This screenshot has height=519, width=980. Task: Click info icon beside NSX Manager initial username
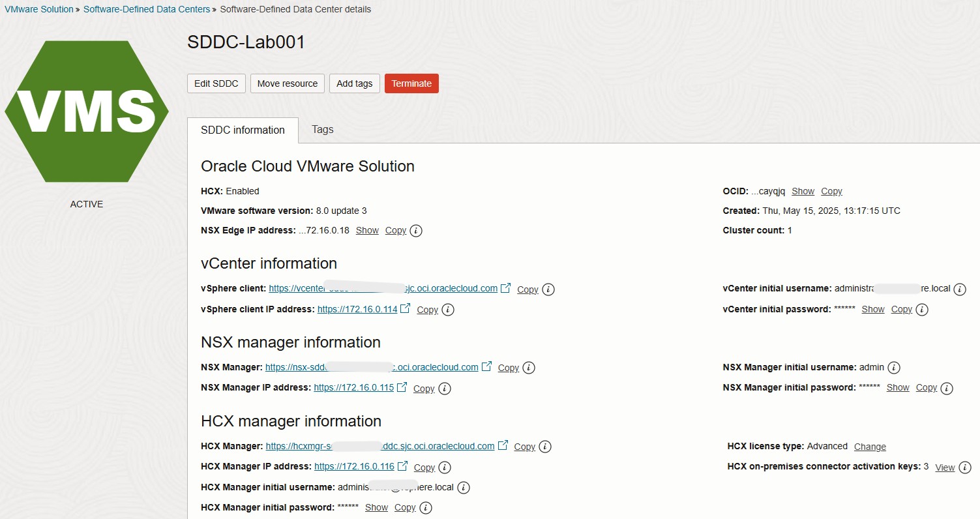(x=894, y=368)
